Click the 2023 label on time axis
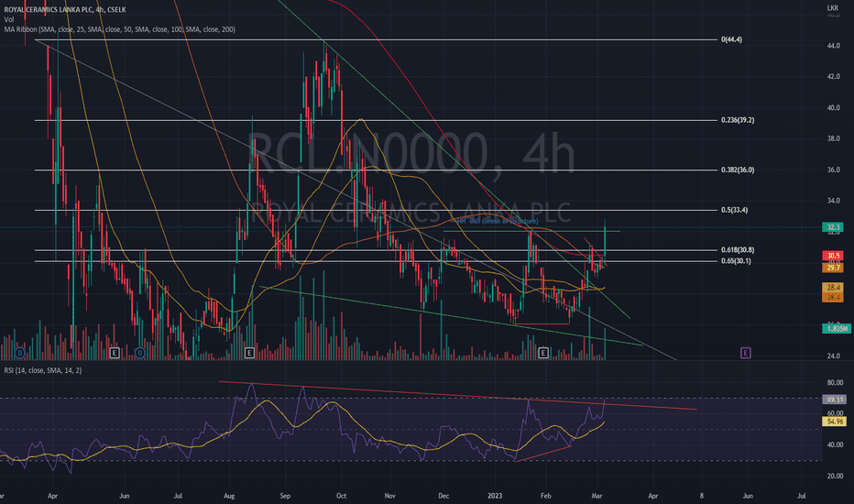The width and height of the screenshot is (854, 504). [x=495, y=496]
